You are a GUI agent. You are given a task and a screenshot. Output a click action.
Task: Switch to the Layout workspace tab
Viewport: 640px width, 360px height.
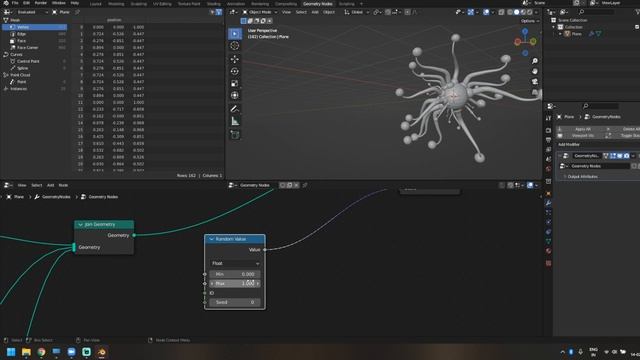click(x=96, y=4)
